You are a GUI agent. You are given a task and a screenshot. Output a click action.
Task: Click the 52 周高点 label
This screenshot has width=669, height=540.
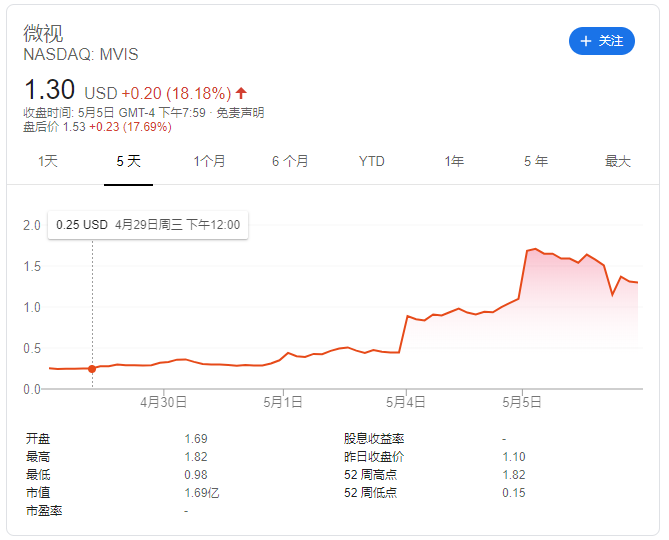pyautogui.click(x=370, y=475)
